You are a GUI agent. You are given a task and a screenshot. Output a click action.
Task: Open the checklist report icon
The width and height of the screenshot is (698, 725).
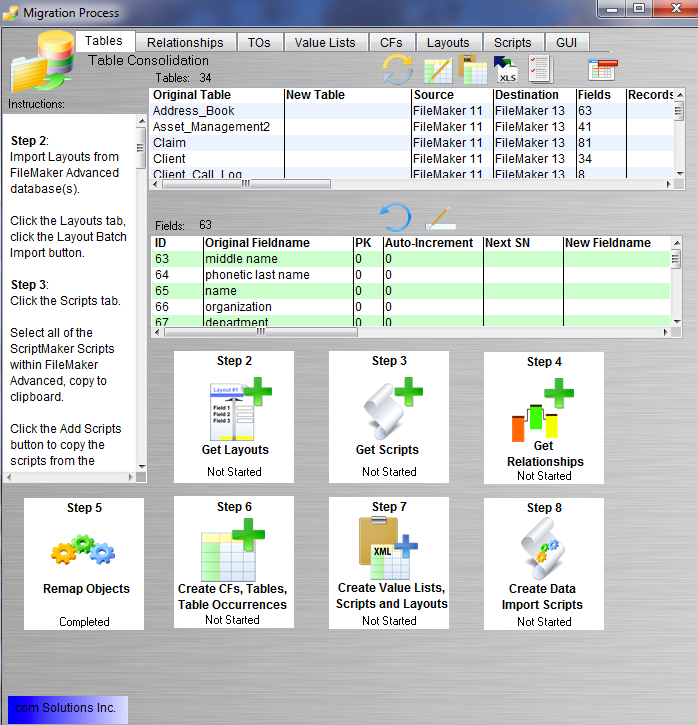click(541, 69)
